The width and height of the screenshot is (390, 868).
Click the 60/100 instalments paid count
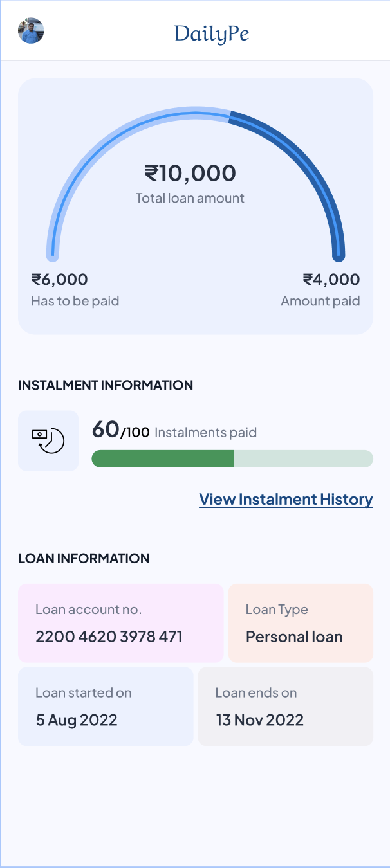[120, 430]
